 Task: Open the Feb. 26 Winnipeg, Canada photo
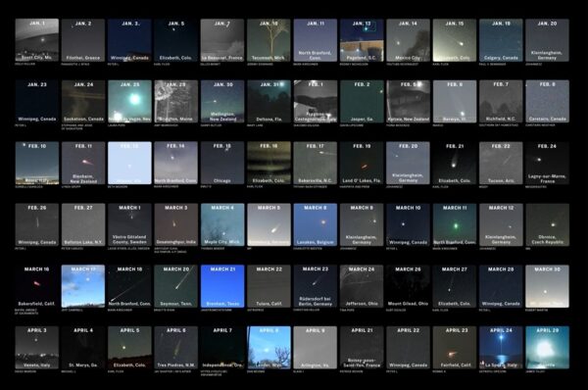coord(37,224)
